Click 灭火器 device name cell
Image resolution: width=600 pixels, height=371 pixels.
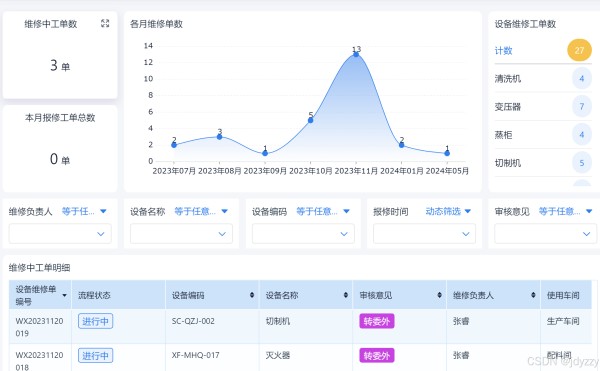click(278, 355)
